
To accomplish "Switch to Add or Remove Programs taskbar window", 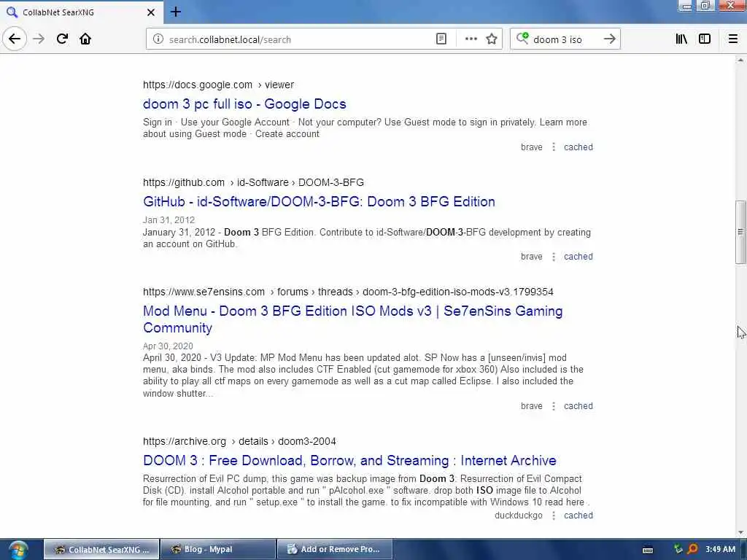I will pos(335,550).
